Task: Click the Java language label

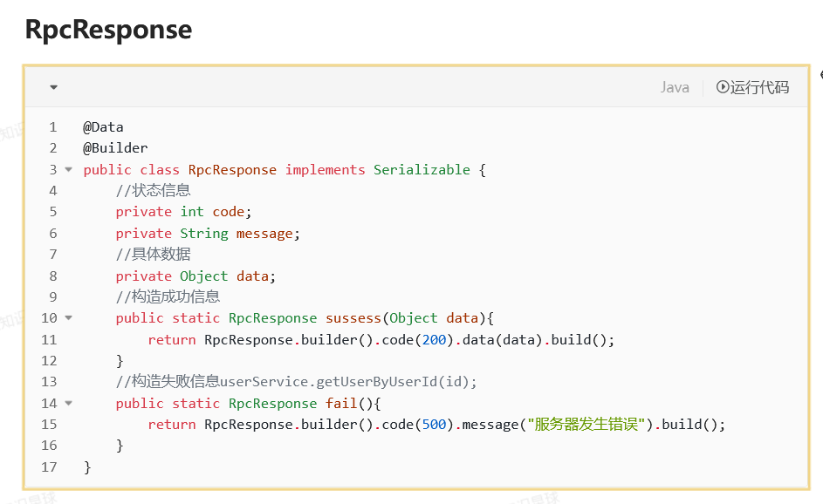Action: click(x=674, y=87)
